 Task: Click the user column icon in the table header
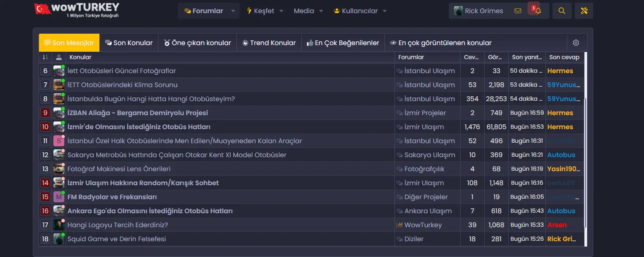[x=58, y=57]
